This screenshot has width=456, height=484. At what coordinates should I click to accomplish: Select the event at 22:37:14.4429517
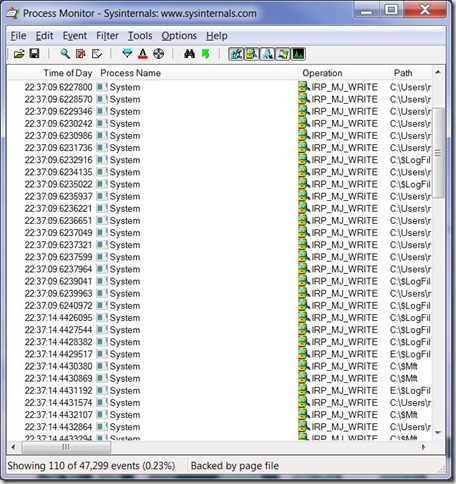[219, 354]
